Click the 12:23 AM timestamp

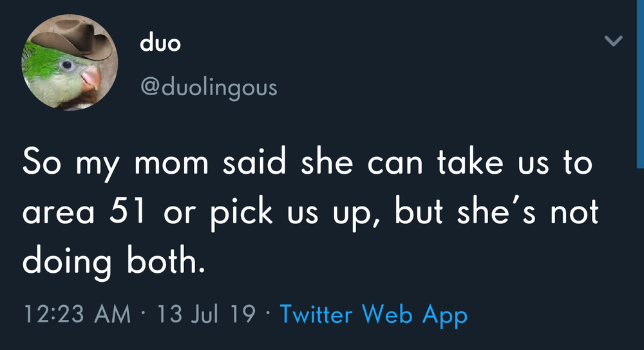(x=77, y=315)
